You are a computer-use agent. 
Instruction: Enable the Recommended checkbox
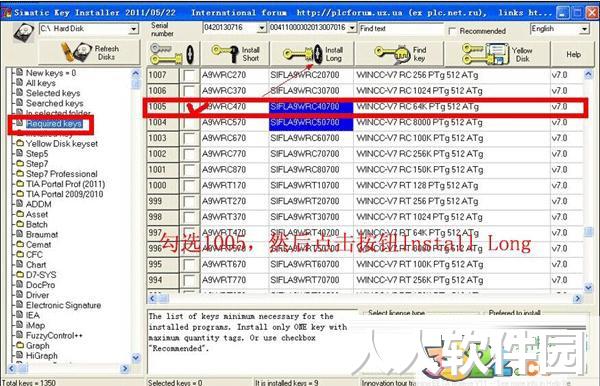coord(452,31)
